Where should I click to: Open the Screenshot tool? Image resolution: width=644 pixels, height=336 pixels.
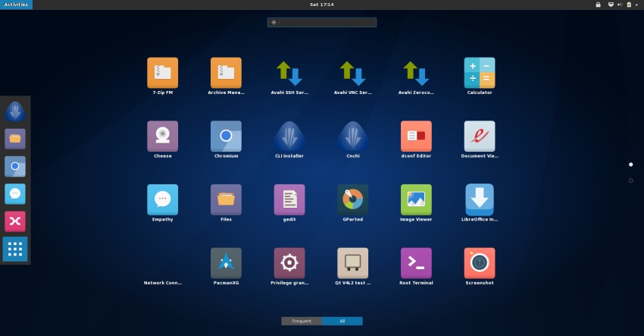[479, 263]
